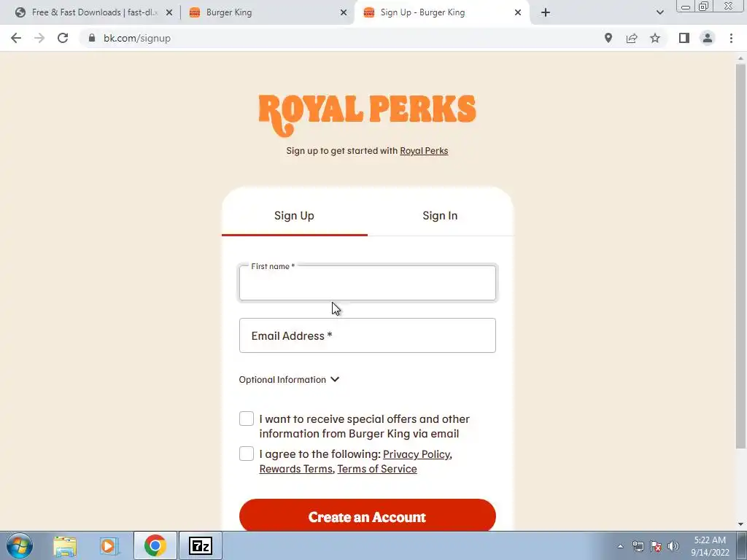The image size is (747, 560).
Task: Click the page vertical scrollbar
Action: [740, 256]
